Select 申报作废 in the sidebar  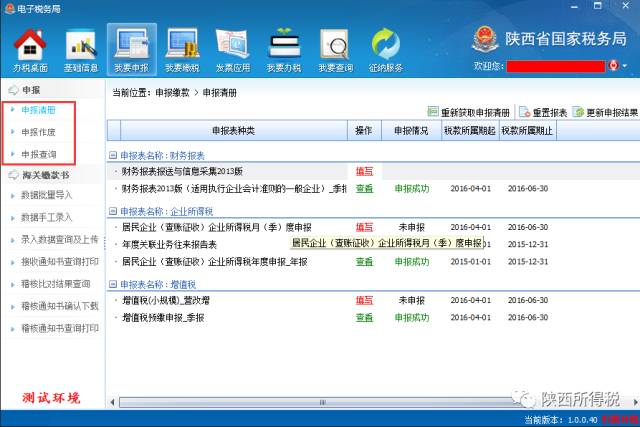(38, 132)
